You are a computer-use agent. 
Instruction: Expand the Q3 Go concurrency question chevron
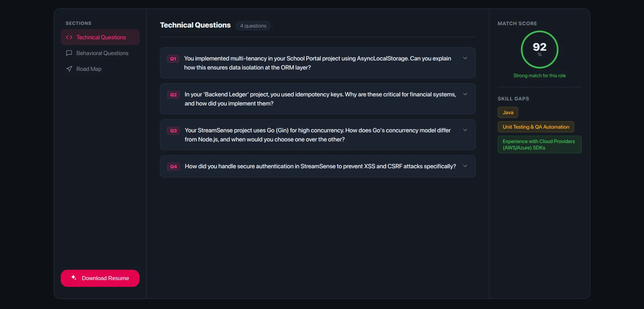pyautogui.click(x=465, y=130)
